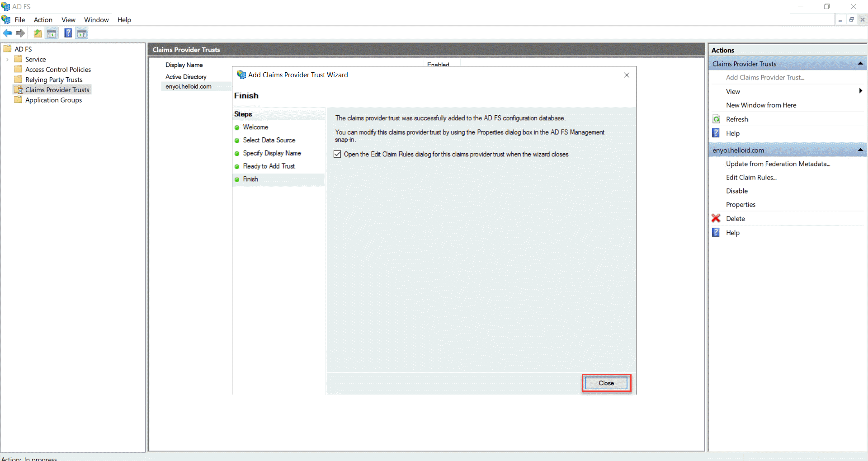Screen dimensions: 868x461
Task: Open the Help menu in menu bar
Action: pyautogui.click(x=124, y=20)
